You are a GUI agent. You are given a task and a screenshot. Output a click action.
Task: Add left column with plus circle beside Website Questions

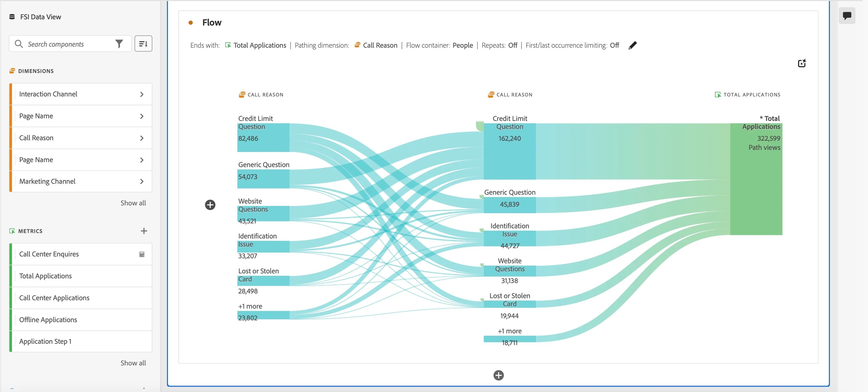point(210,205)
